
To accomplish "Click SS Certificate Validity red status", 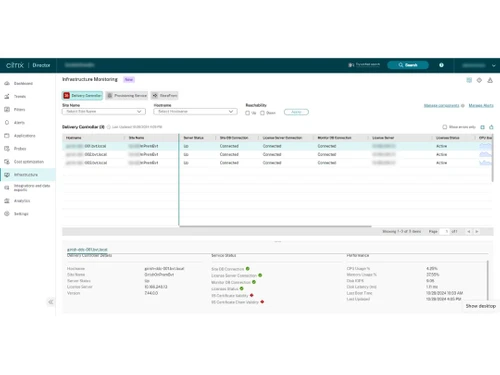I will point(252,295).
